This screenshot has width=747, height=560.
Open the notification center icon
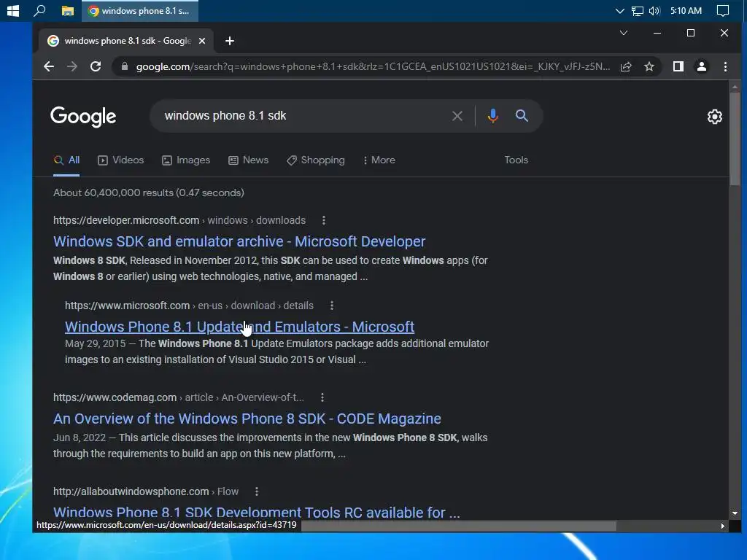point(723,10)
